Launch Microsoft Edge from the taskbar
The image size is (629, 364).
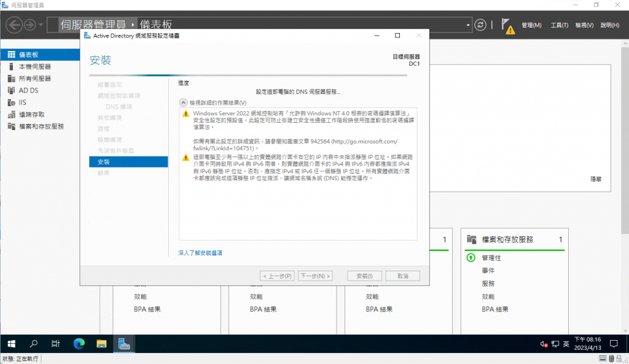[79, 344]
